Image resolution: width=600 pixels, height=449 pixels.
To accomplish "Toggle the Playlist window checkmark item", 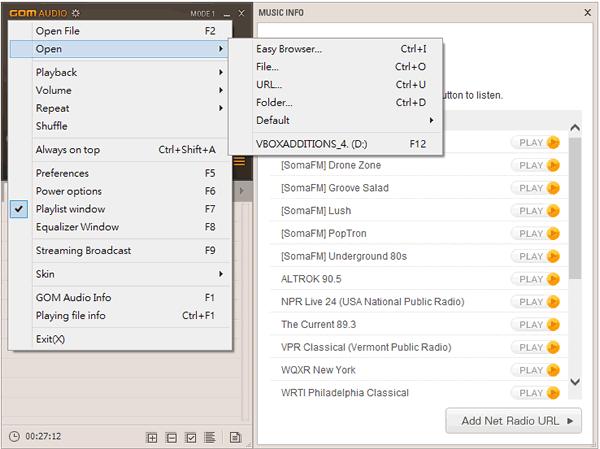I will [121, 209].
